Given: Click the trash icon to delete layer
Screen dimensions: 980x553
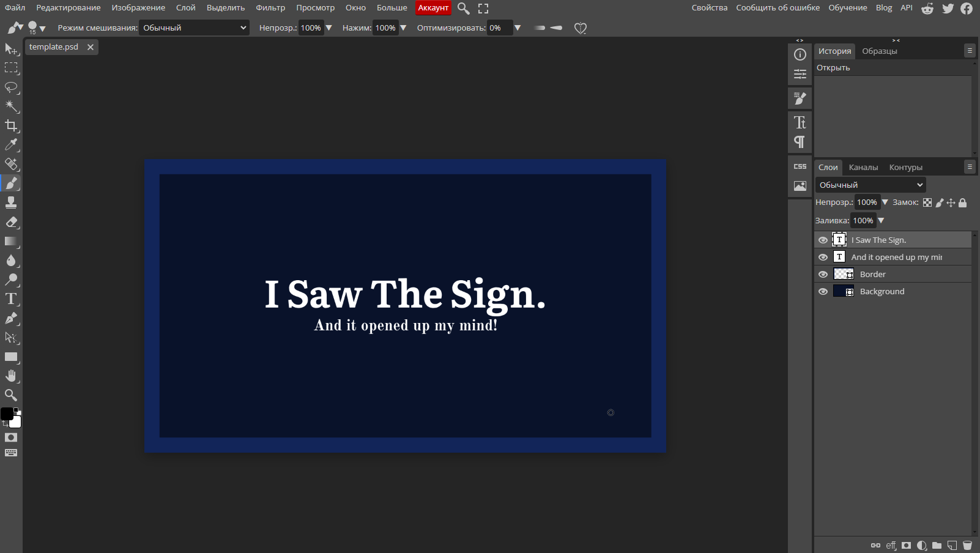Looking at the screenshot, I should click(967, 545).
